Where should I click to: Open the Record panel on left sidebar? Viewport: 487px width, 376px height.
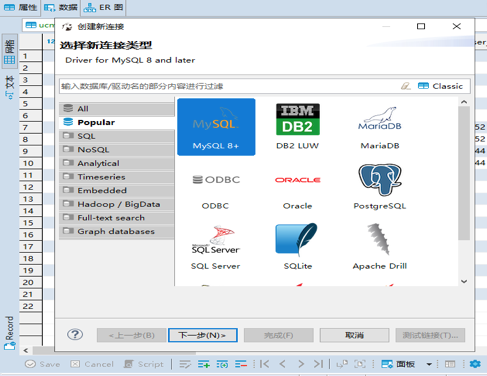tap(9, 333)
